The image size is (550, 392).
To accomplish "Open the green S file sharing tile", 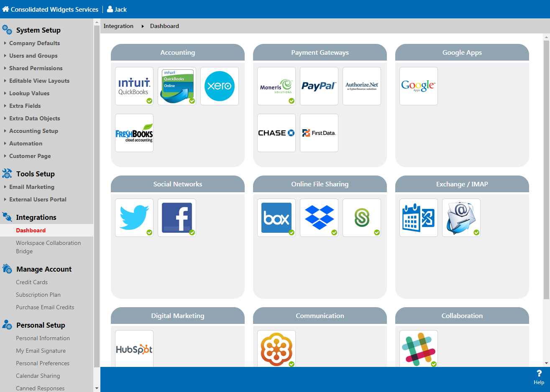I will 362,218.
